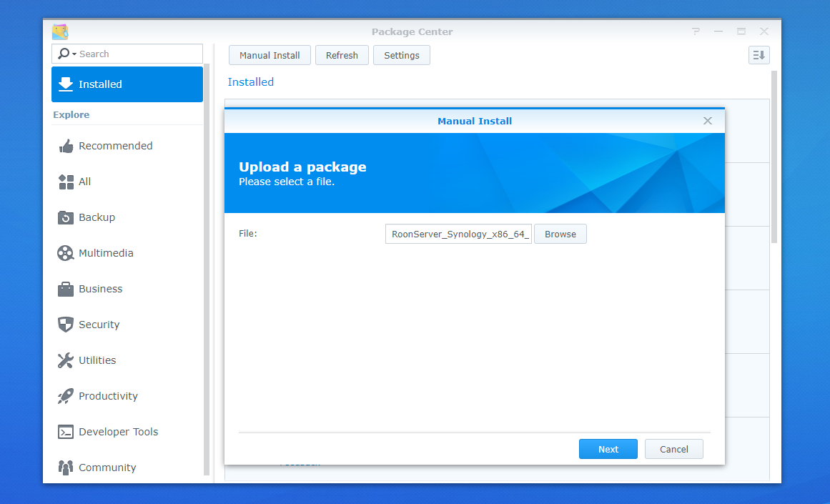Viewport: 830px width, 504px height.
Task: Close the Manual Install dialog
Action: pos(707,121)
